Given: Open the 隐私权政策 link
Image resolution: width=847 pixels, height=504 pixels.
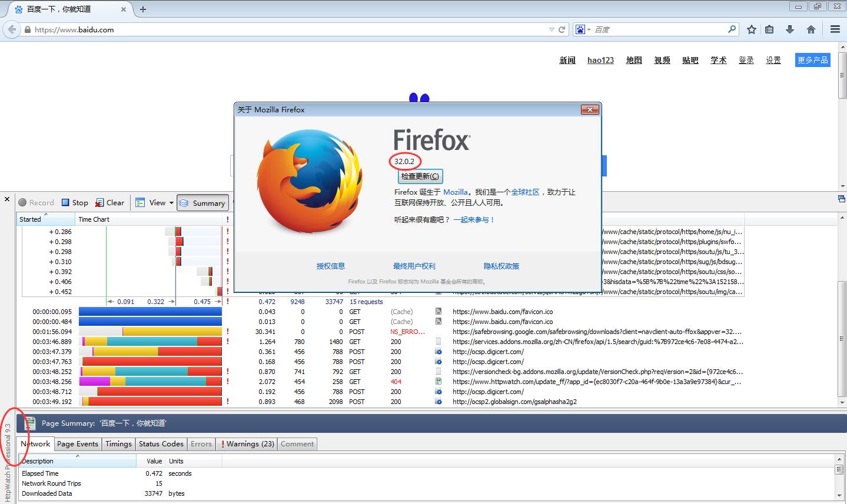Looking at the screenshot, I should (501, 266).
